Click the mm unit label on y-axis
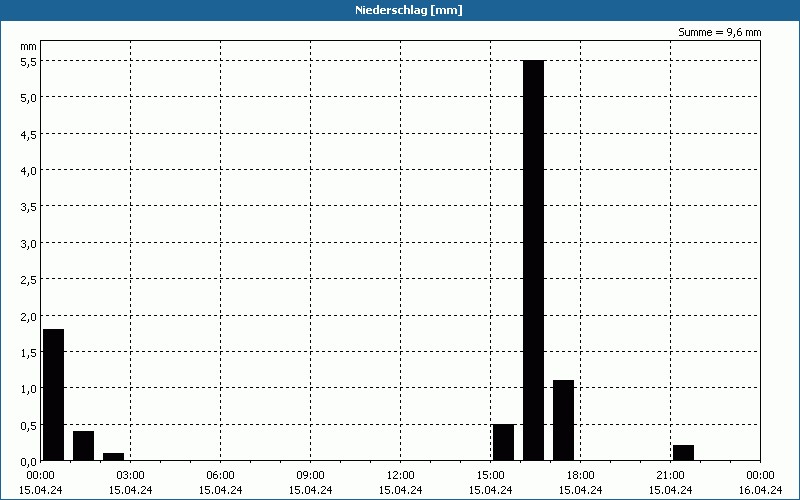Screen dimensions: 800x500 pos(29,47)
